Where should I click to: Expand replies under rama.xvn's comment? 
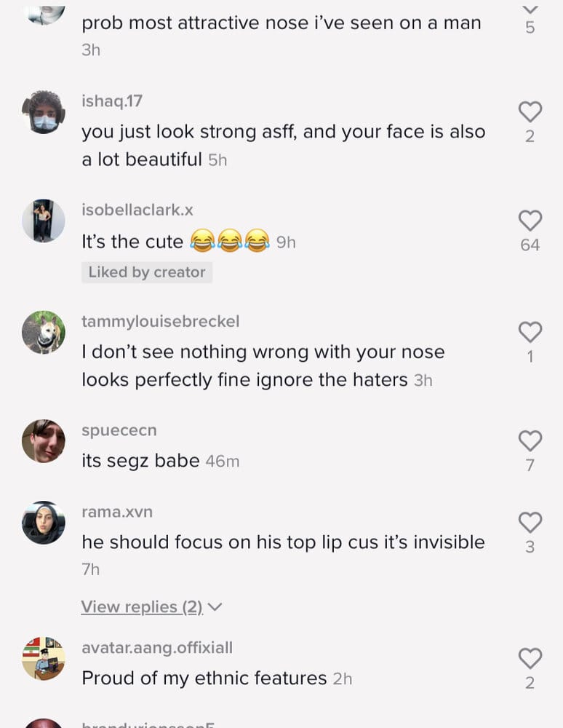[x=140, y=606]
